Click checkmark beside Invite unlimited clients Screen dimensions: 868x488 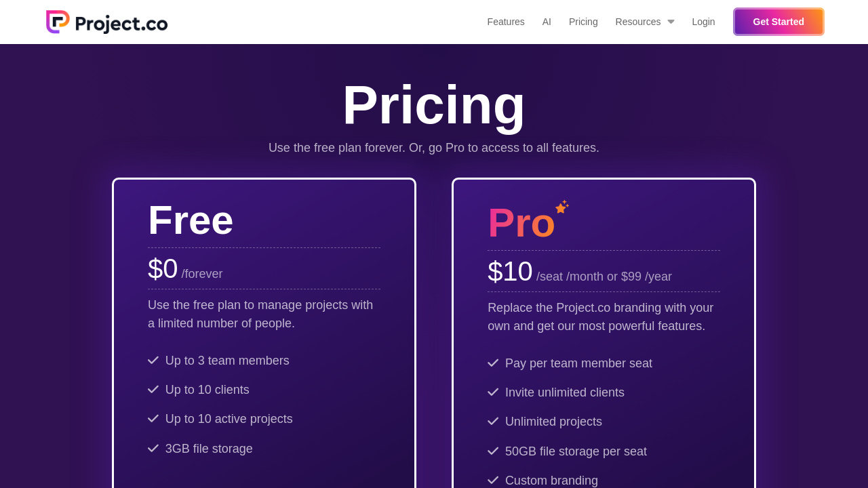493,392
